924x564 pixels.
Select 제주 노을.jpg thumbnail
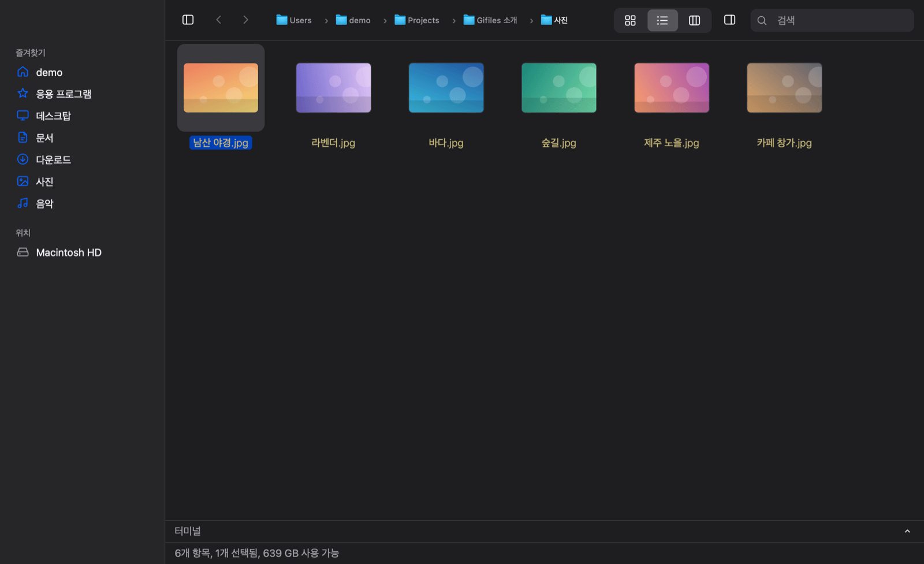tap(672, 88)
